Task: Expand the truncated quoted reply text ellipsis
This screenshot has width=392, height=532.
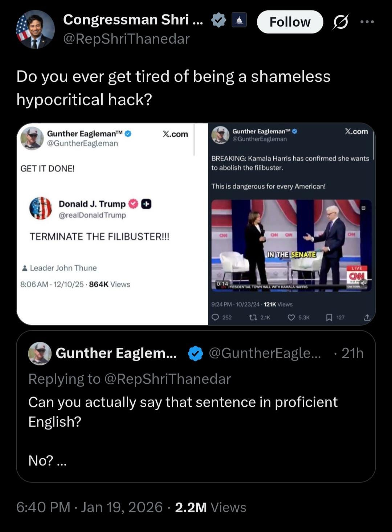Action: point(62,461)
